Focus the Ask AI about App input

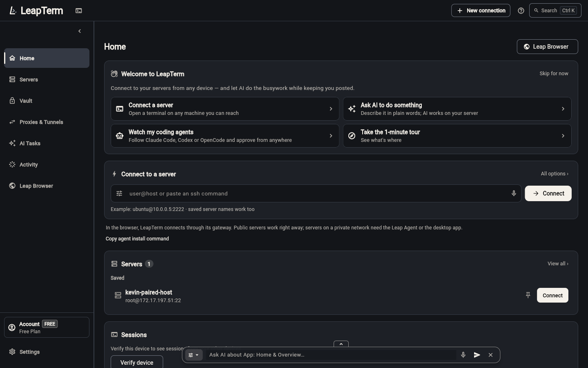coord(331,355)
